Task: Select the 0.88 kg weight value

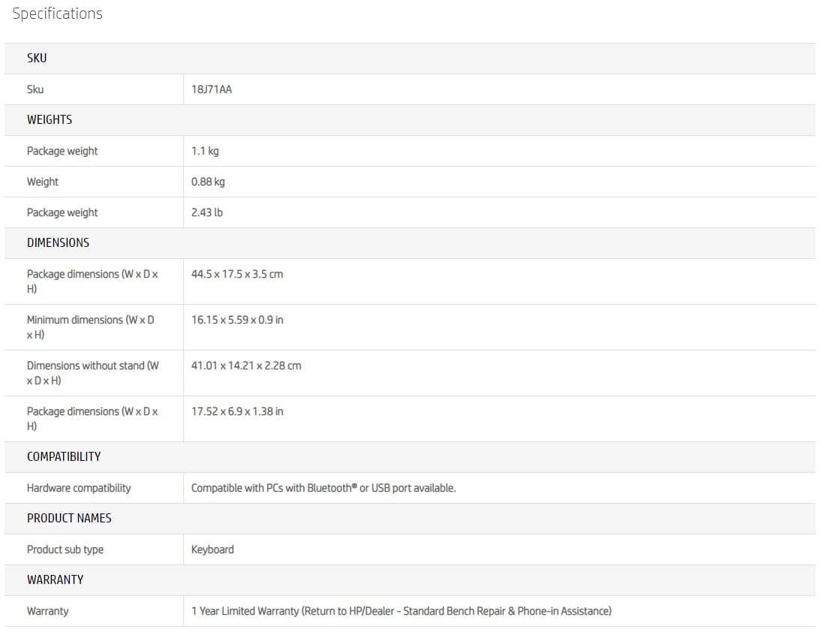Action: point(208,182)
